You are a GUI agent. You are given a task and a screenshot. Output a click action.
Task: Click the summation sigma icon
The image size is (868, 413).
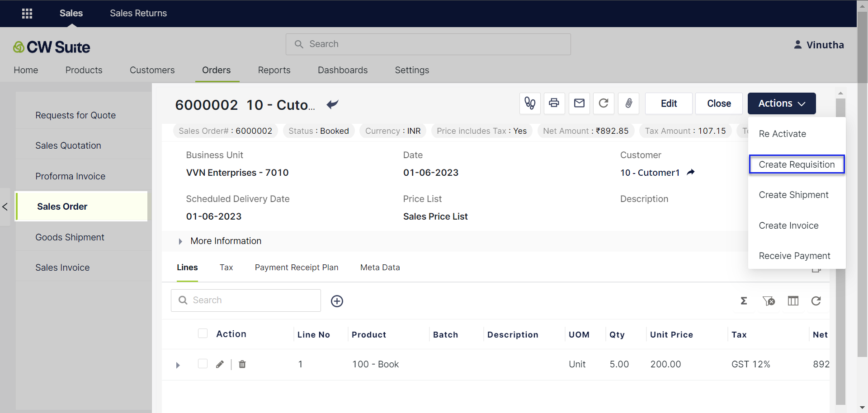[x=744, y=301]
